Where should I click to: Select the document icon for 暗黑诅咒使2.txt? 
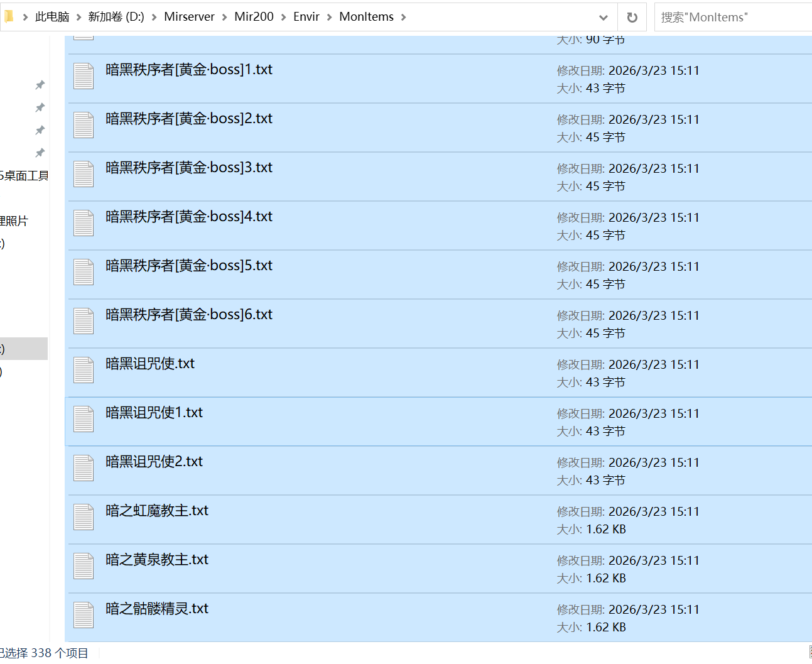click(84, 469)
